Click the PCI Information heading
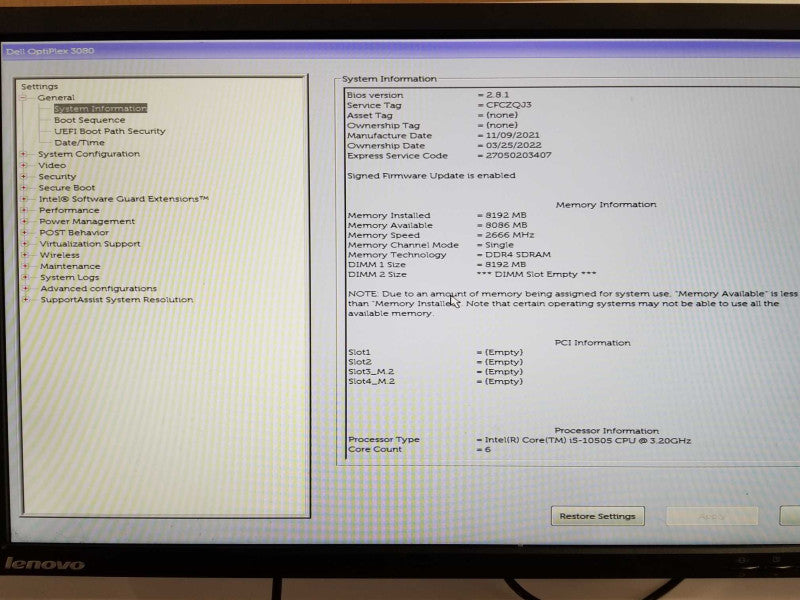Viewport: 800px width, 600px height. (x=592, y=343)
